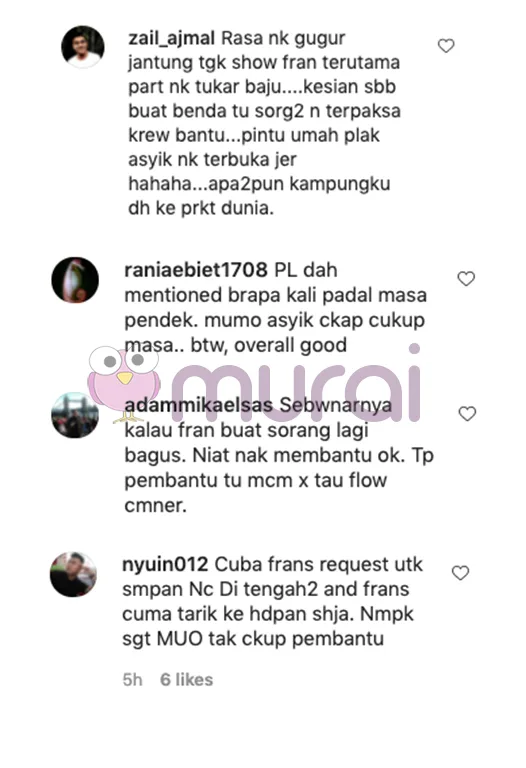Screen dimensions: 526x768
Task: Visit the zail_ajmal username link
Action: coord(171,38)
